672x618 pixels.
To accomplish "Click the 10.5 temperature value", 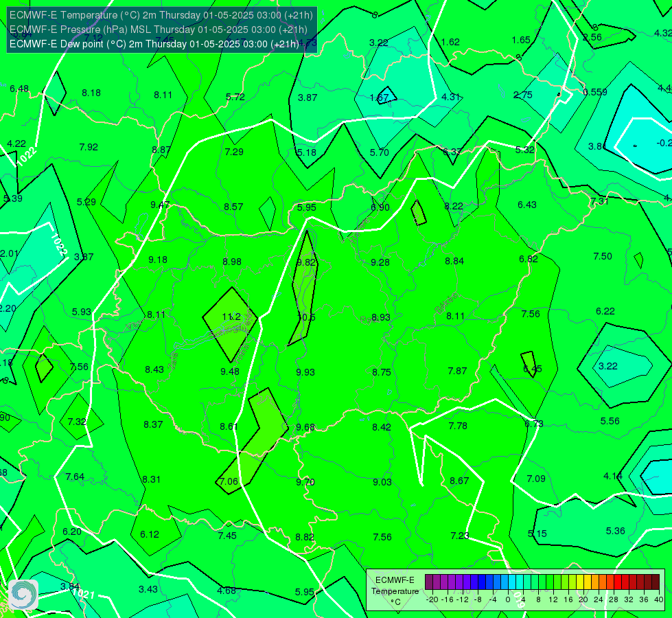I will [x=306, y=317].
